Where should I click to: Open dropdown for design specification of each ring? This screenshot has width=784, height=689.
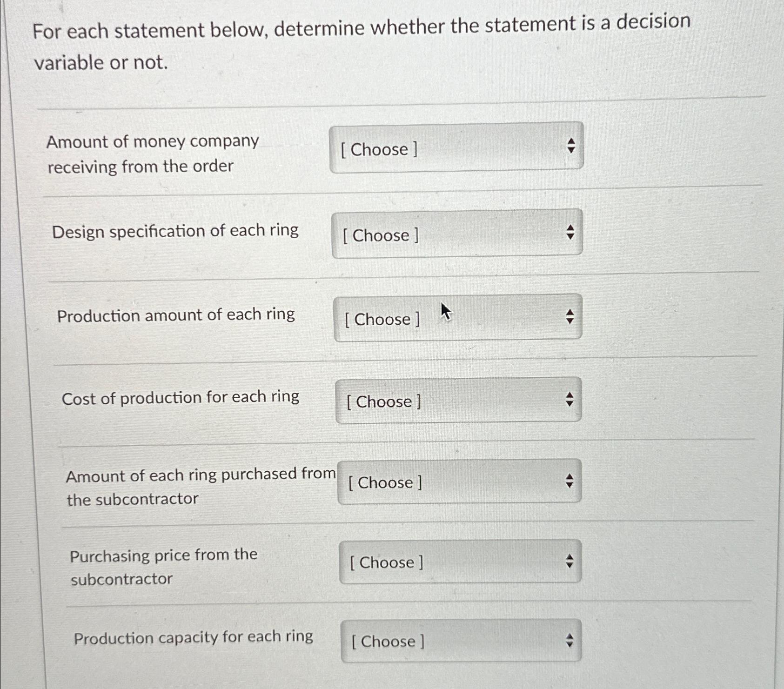456,235
